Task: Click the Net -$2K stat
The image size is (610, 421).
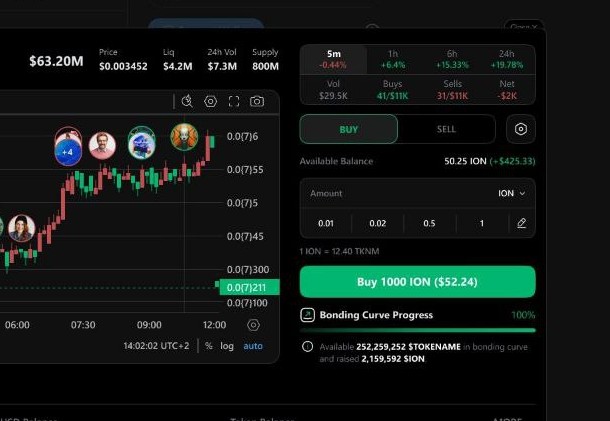Action: (x=507, y=90)
